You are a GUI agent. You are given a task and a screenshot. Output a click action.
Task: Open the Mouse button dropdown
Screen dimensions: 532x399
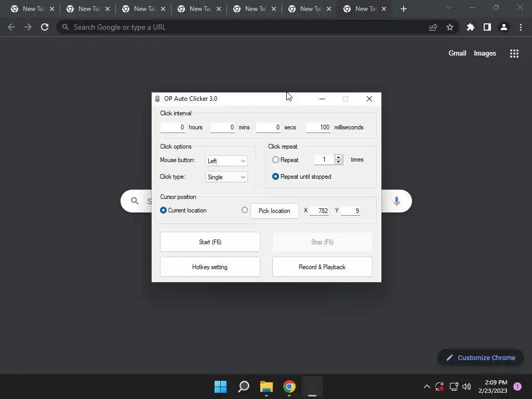pyautogui.click(x=227, y=161)
